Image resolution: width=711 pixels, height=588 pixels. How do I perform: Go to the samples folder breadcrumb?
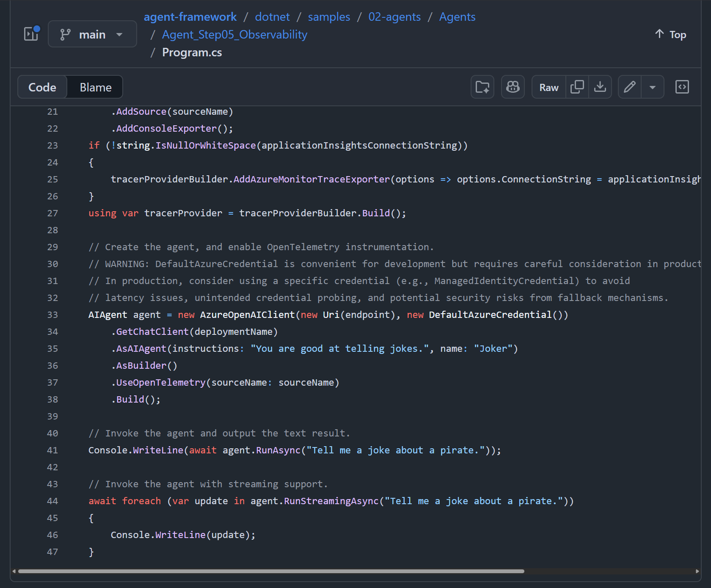tap(329, 17)
